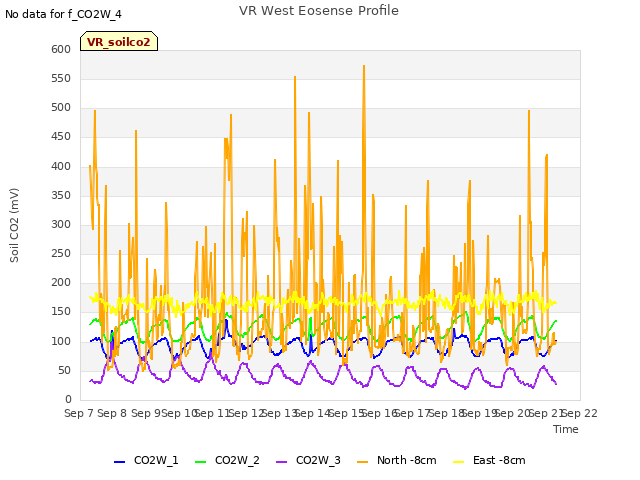Toggle North -8cm series in legend
640x480 pixels.
coord(397,460)
